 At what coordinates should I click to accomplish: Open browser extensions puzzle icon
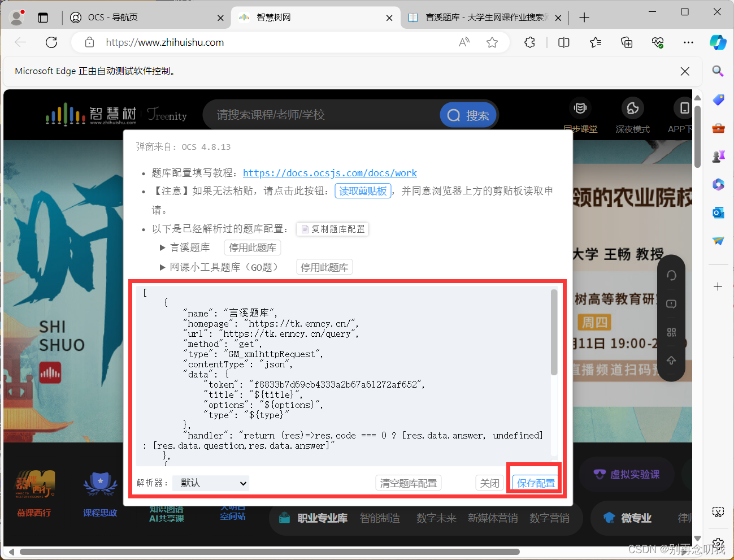click(529, 42)
